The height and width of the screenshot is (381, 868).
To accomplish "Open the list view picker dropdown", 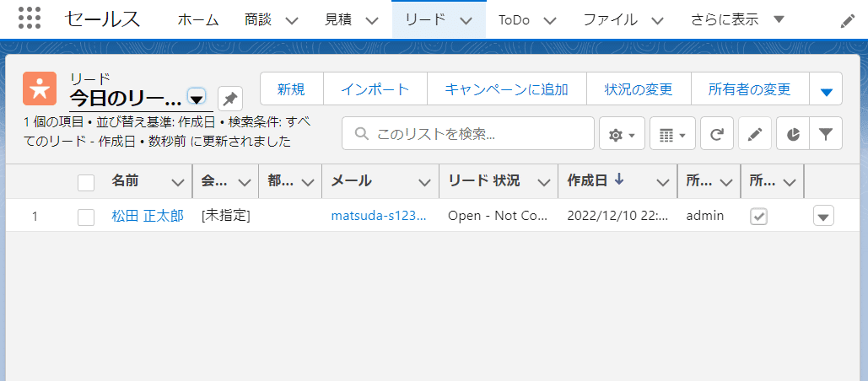I will tap(197, 98).
